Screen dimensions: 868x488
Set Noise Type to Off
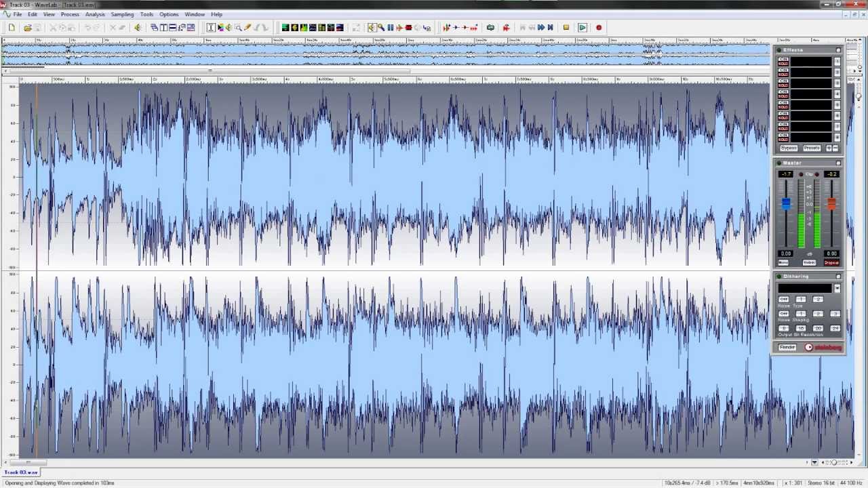pos(783,299)
